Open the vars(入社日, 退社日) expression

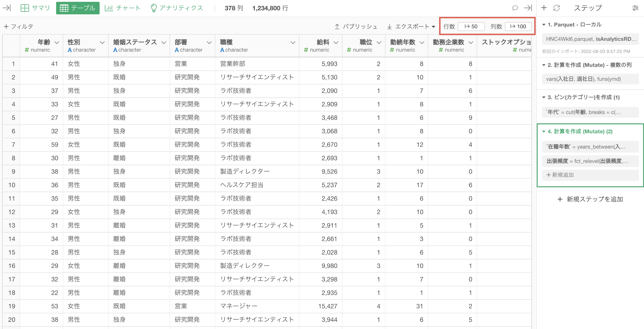[591, 79]
